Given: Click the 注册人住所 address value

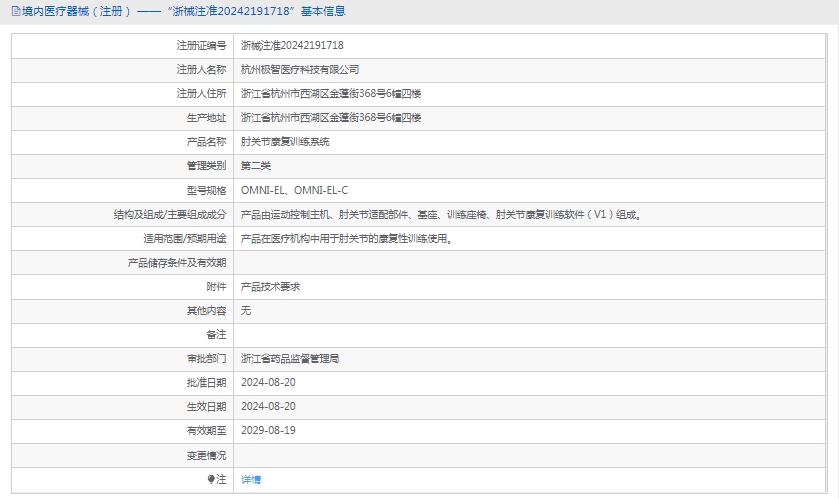Looking at the screenshot, I should coord(331,94).
